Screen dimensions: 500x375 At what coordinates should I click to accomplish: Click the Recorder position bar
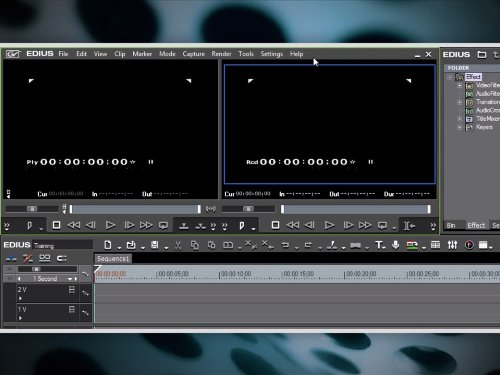[x=356, y=209]
